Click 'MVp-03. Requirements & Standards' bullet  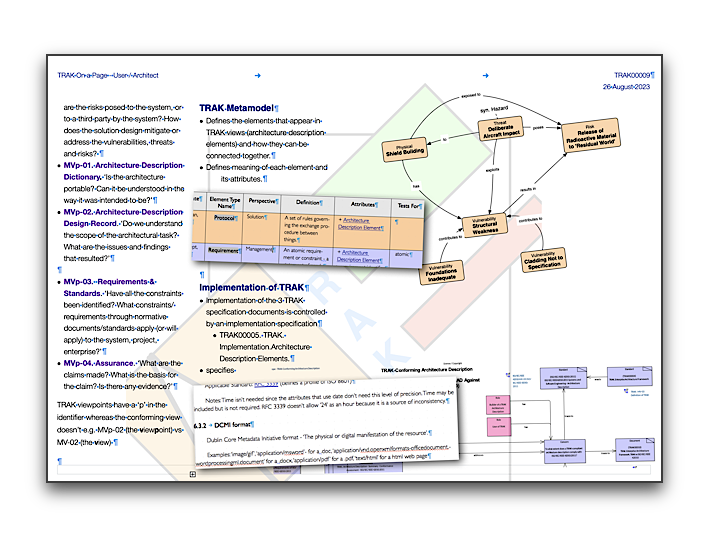[x=110, y=287]
